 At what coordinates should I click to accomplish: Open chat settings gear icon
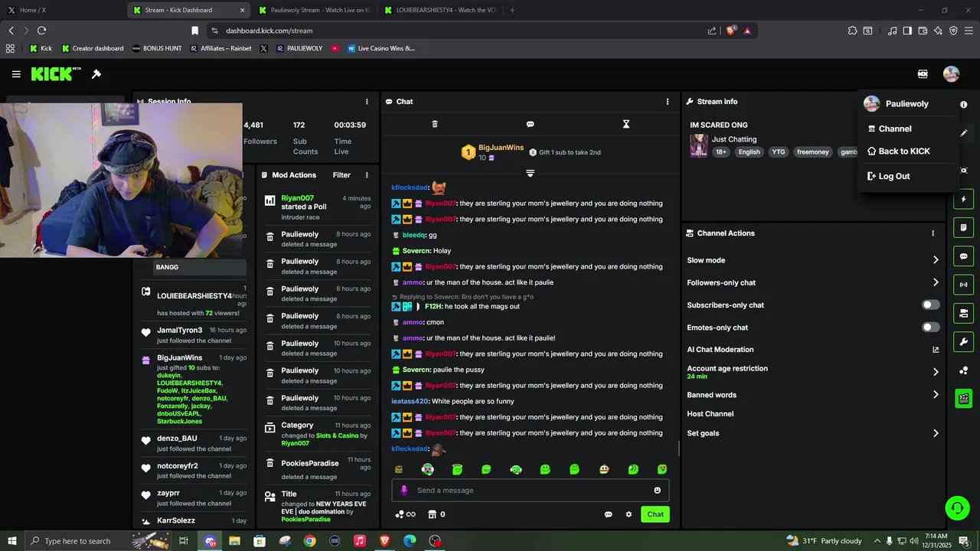pyautogui.click(x=629, y=514)
